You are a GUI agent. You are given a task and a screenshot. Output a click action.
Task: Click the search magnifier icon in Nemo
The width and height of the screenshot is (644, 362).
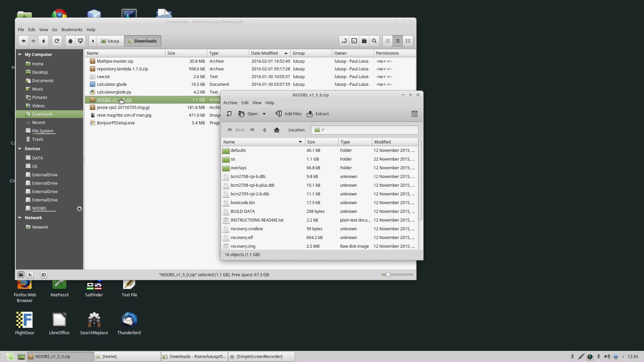click(374, 41)
